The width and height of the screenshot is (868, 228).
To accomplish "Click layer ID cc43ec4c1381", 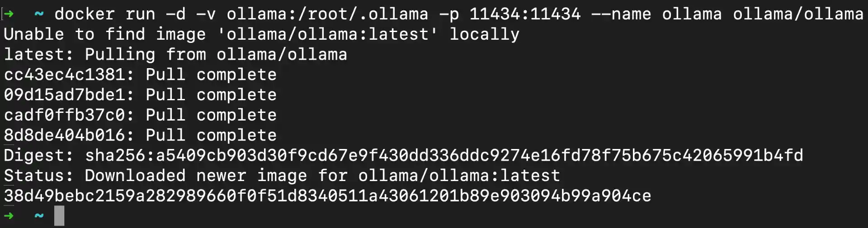I will [64, 75].
